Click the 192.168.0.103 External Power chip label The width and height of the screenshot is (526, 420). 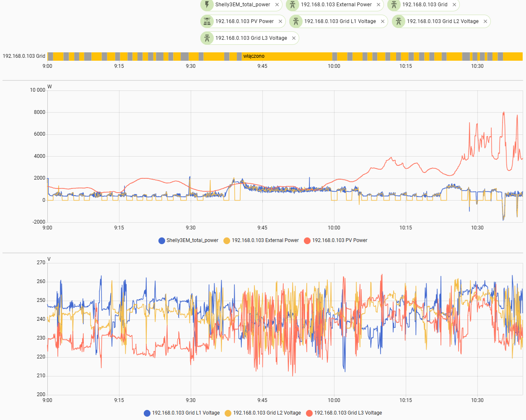pyautogui.click(x=336, y=5)
